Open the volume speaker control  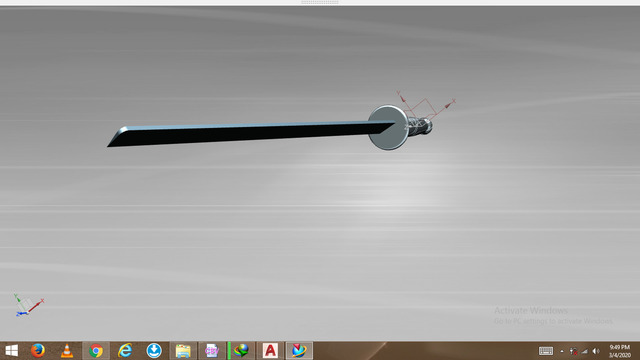[x=596, y=351]
